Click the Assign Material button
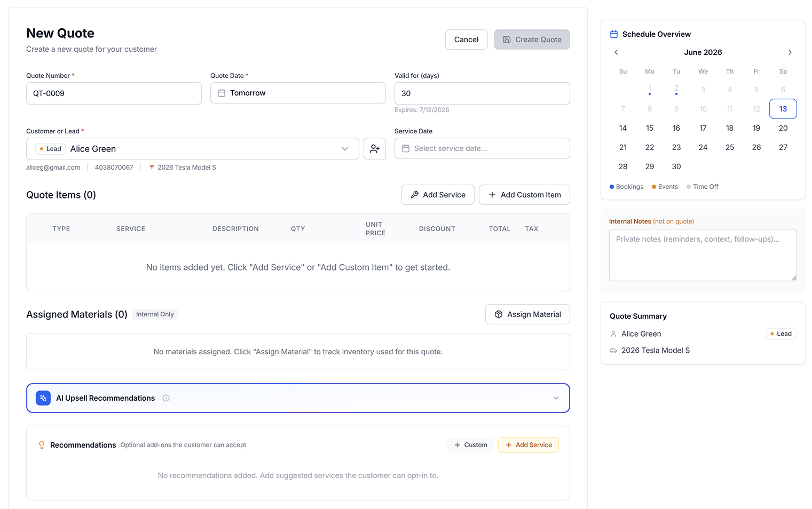The height and width of the screenshot is (509, 812). 527,314
